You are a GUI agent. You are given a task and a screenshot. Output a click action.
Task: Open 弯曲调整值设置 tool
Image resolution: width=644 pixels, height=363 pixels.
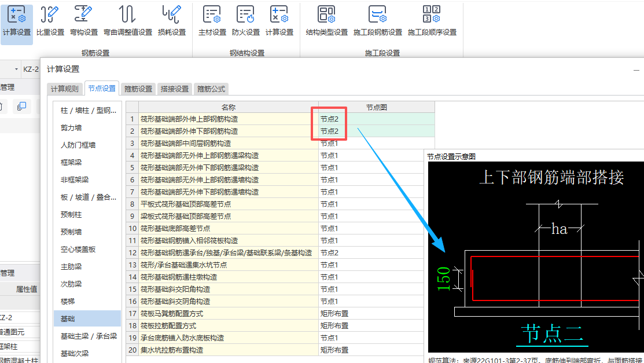click(x=128, y=21)
